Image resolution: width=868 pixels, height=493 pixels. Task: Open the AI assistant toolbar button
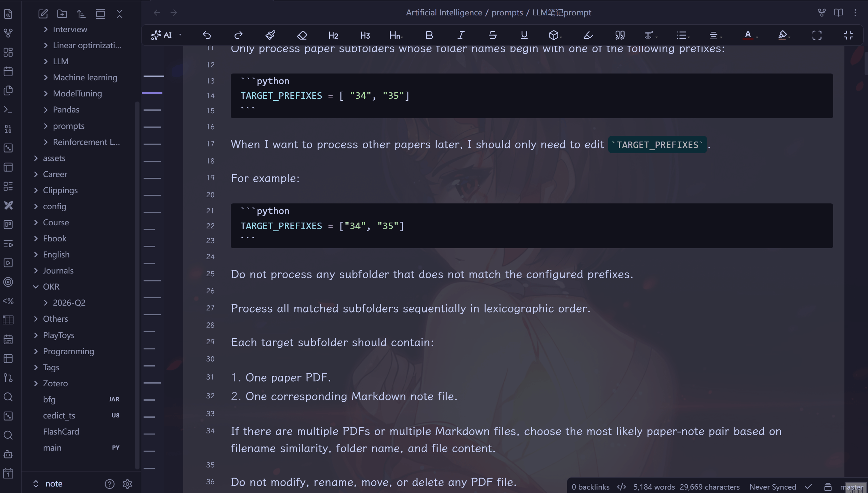click(161, 35)
